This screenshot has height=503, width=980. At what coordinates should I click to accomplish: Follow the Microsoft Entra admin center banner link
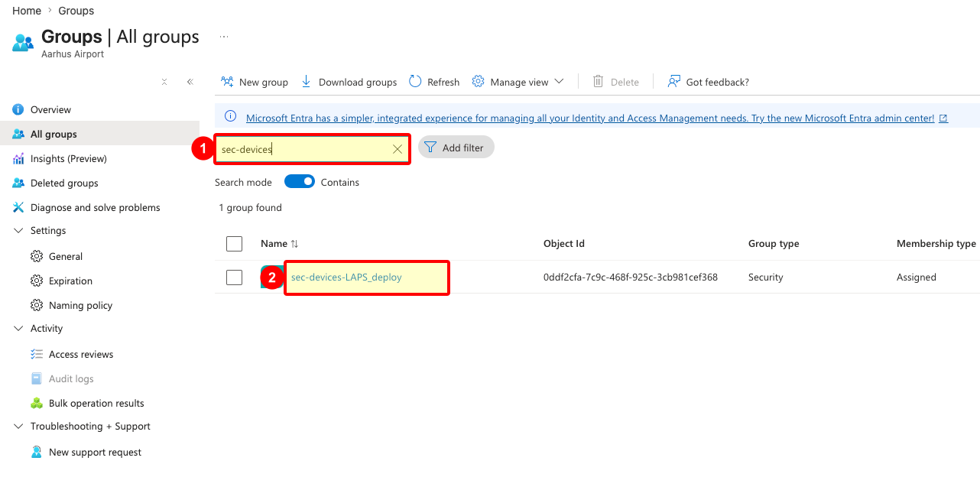point(589,118)
